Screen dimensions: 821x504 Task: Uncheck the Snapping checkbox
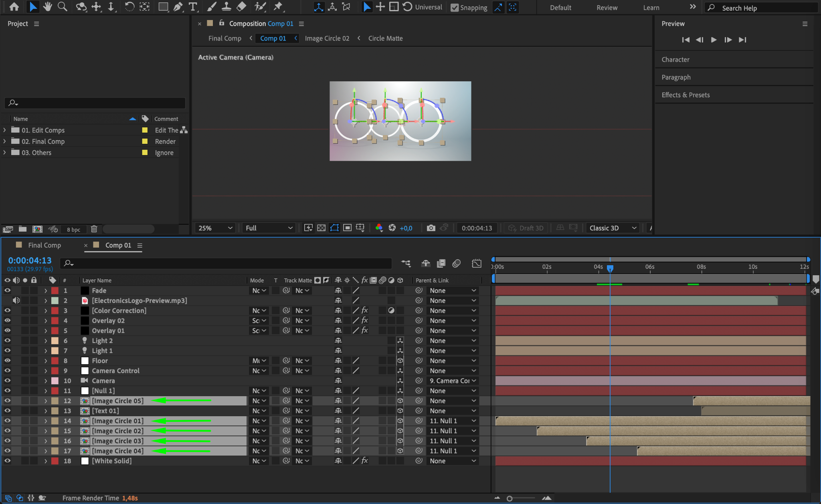[455, 8]
